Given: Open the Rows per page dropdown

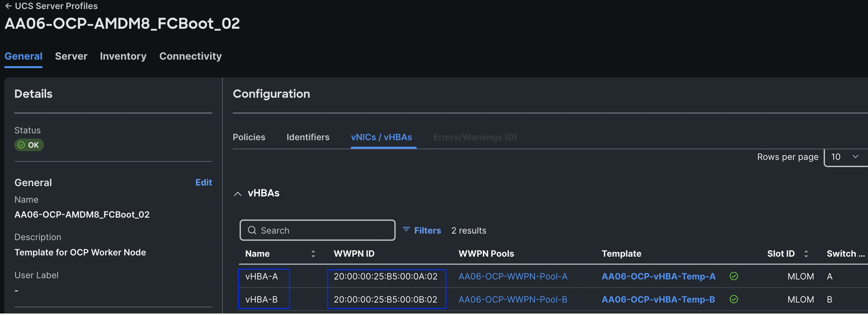Looking at the screenshot, I should [844, 157].
